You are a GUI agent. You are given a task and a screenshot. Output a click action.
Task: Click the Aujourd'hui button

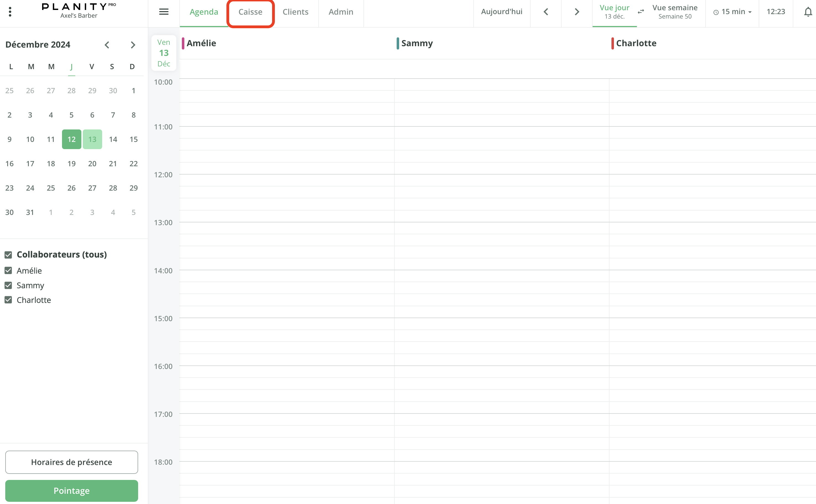point(501,12)
